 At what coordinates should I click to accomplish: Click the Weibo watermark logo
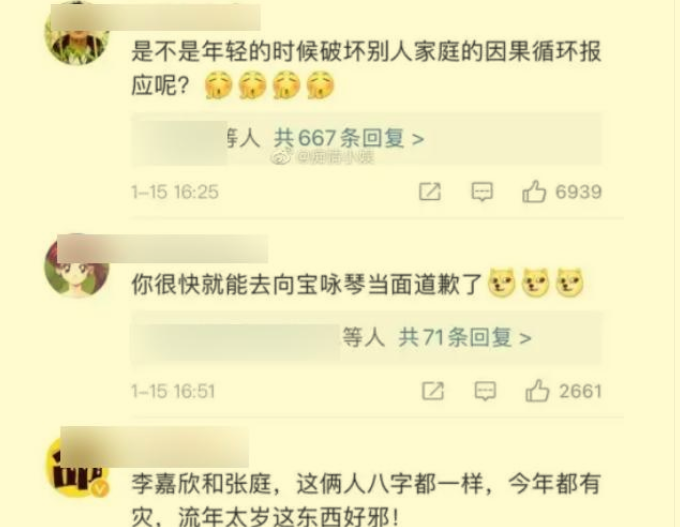pyautogui.click(x=281, y=157)
